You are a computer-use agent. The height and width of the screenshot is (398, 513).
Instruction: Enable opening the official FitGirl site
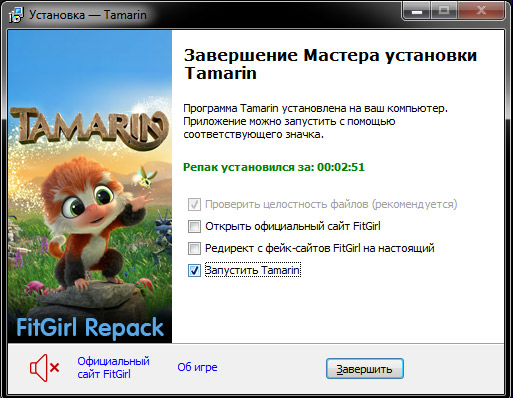(194, 226)
